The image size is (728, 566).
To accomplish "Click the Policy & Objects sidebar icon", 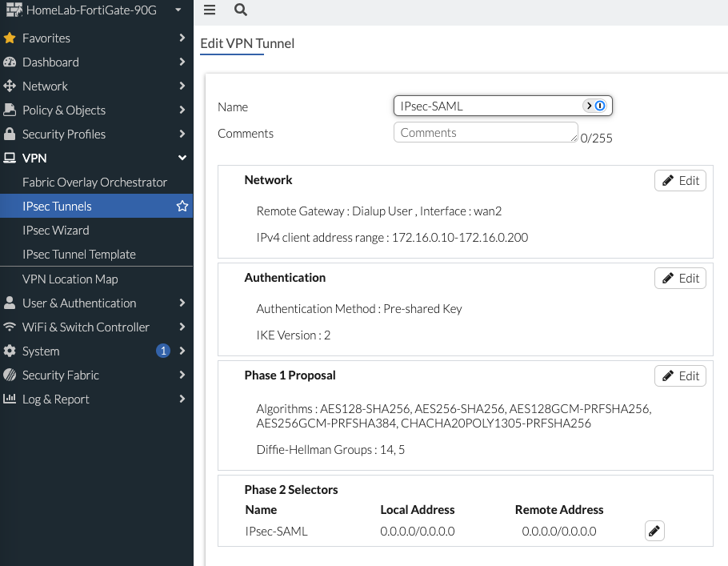I will [x=12, y=110].
